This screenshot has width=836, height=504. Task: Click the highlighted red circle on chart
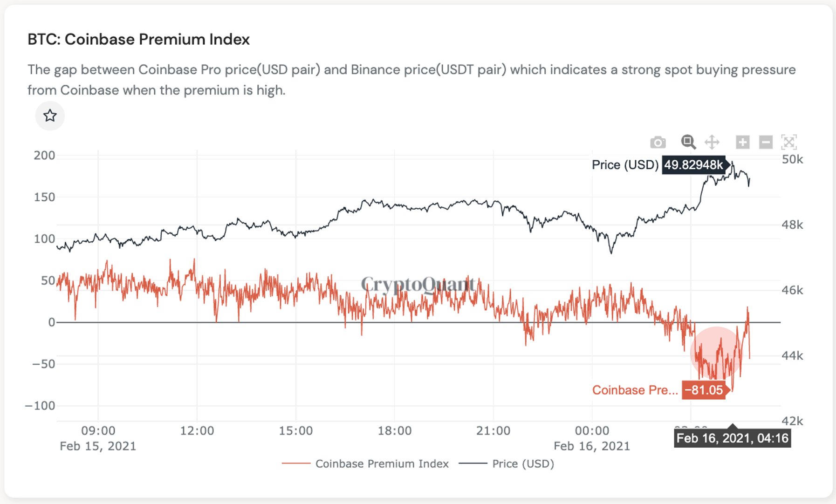(x=716, y=353)
